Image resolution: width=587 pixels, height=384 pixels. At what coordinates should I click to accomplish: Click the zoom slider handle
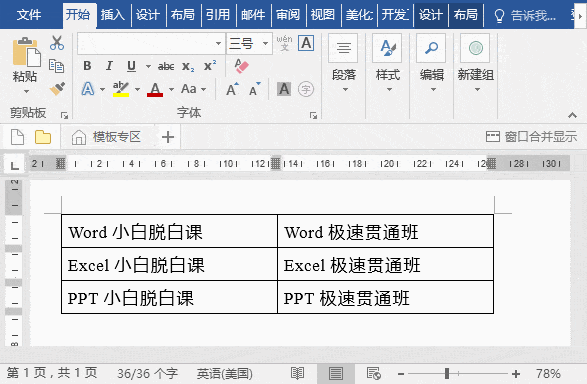447,373
